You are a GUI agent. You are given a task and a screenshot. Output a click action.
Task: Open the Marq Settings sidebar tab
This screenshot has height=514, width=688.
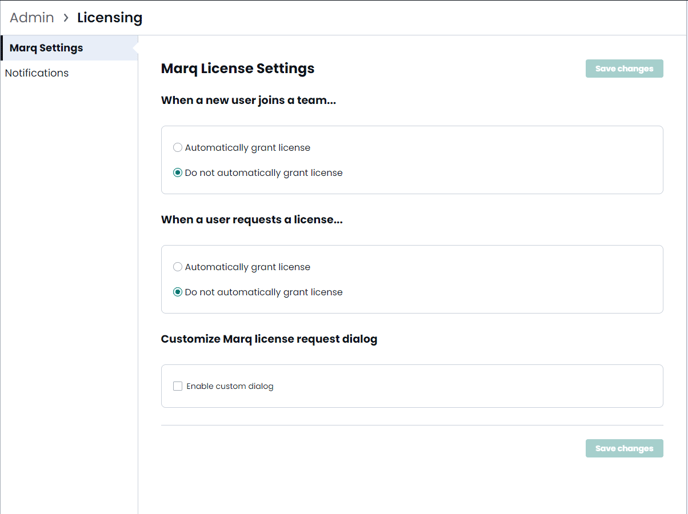[69, 48]
